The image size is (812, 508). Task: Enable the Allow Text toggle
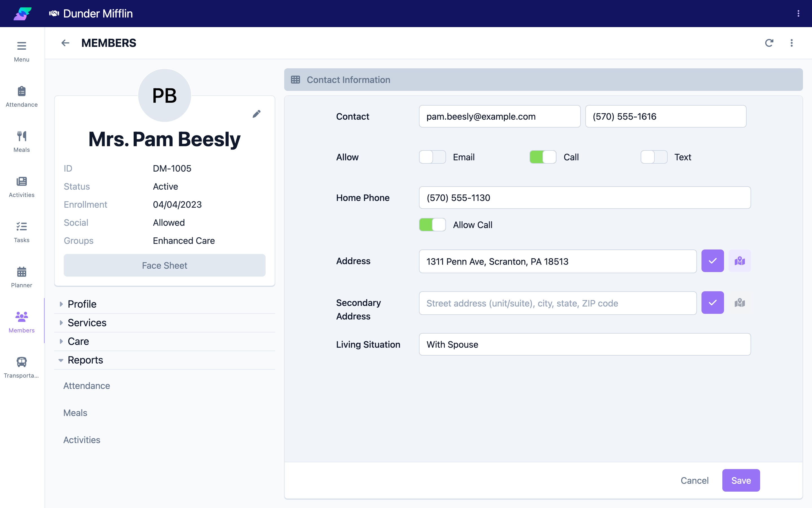click(654, 157)
